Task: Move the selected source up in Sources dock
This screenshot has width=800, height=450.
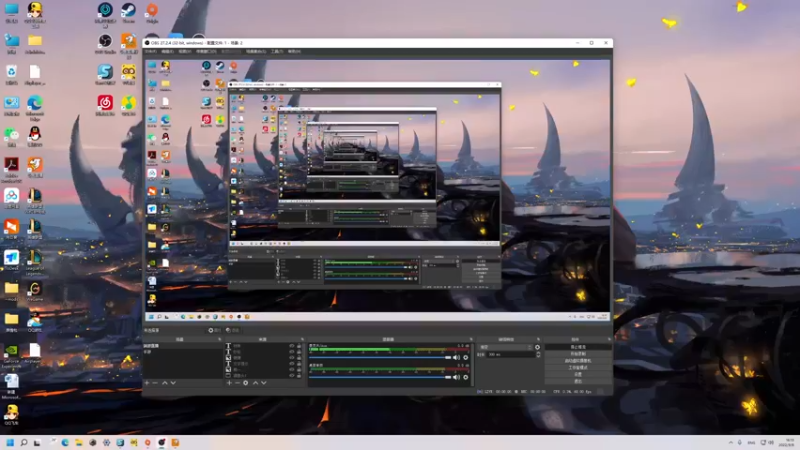Action: point(255,383)
